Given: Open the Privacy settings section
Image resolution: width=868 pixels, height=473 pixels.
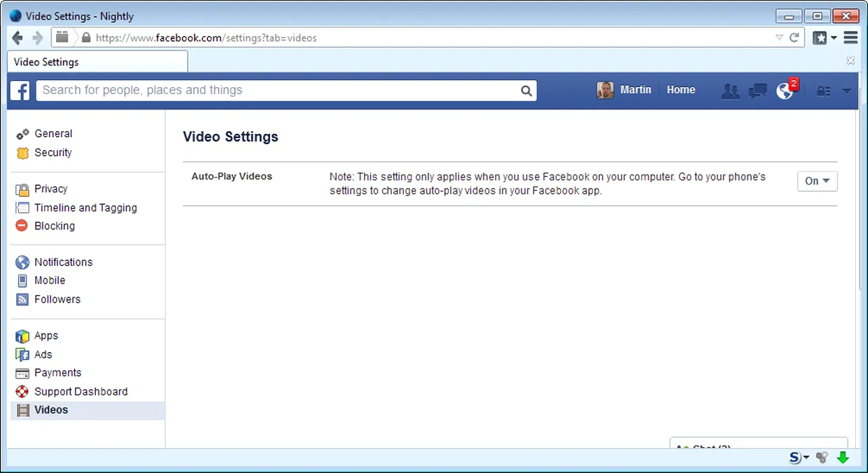Looking at the screenshot, I should click(x=51, y=189).
